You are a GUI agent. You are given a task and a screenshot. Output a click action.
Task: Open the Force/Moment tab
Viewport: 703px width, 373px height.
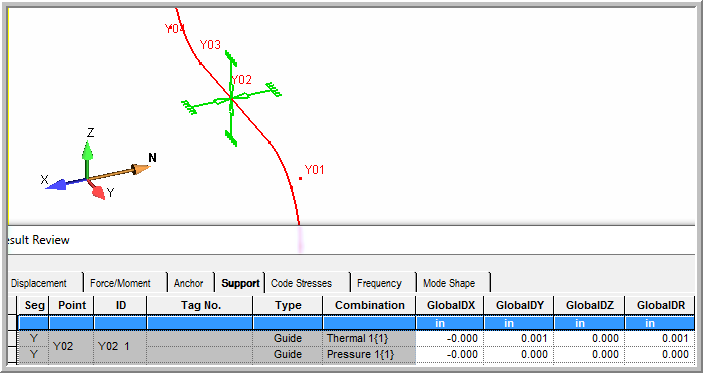120,283
